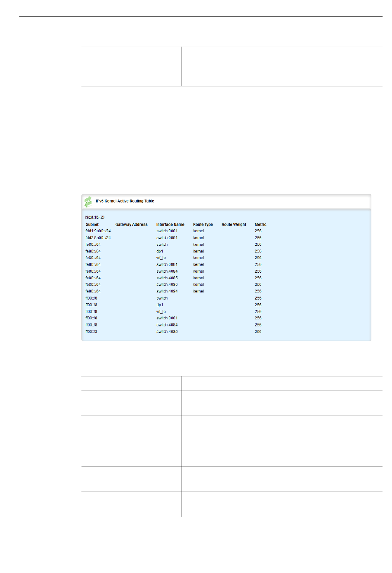Click fe80::/64 subnet in the vrf_lo row
The image size is (392, 573).
tap(93, 258)
